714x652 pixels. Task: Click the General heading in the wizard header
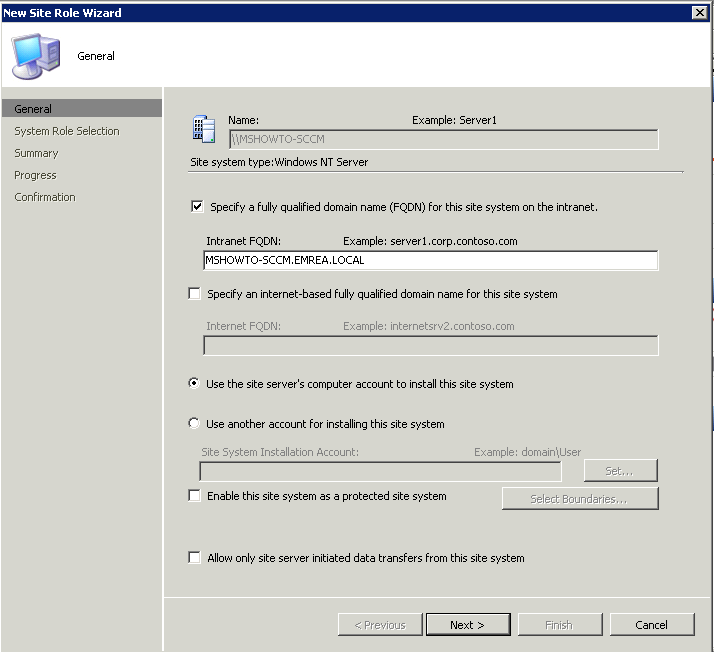tap(96, 56)
